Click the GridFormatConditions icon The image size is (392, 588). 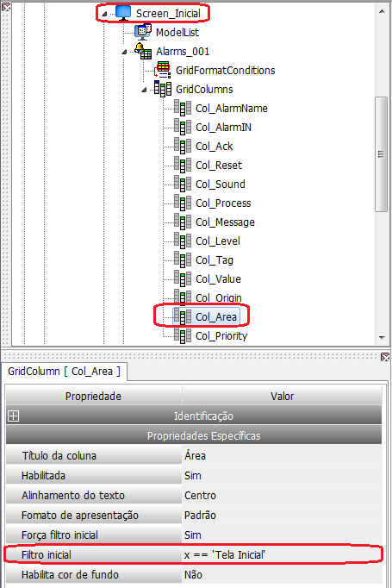pos(163,70)
